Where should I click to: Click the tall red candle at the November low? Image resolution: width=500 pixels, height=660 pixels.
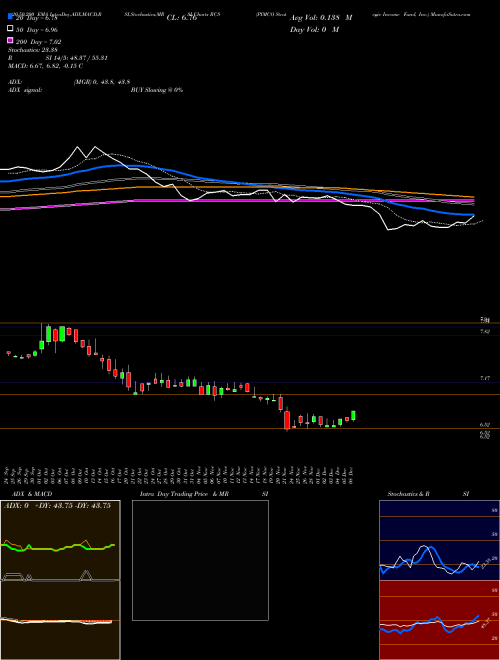coord(287,420)
